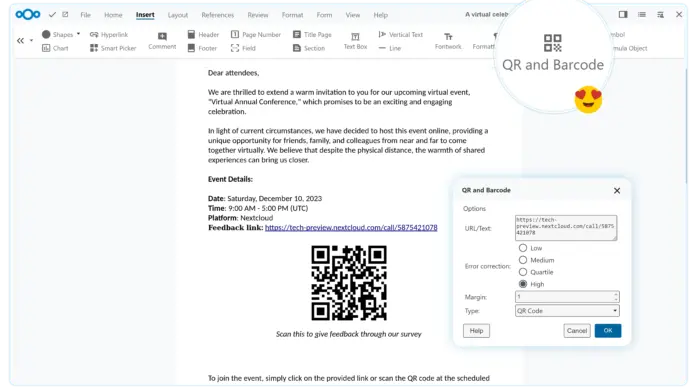The height and width of the screenshot is (391, 695).
Task: Open dropdown arrow next to double chevron
Action: 31,40
